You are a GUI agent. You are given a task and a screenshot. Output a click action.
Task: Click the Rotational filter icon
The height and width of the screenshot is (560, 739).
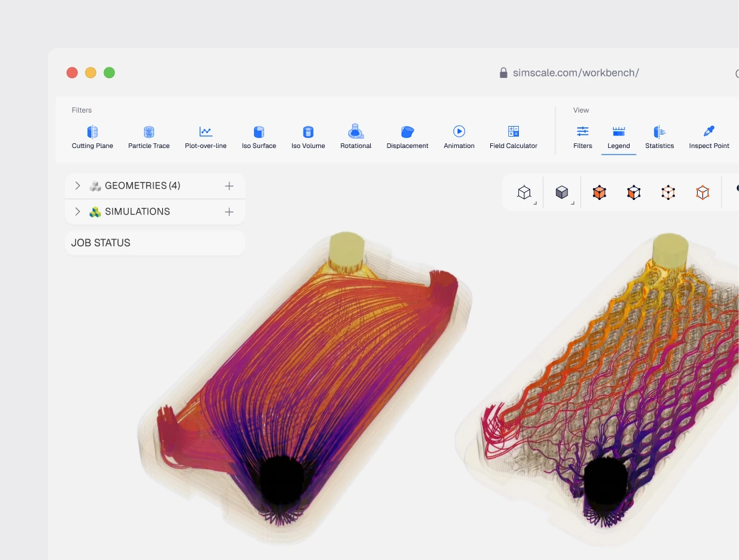[356, 131]
